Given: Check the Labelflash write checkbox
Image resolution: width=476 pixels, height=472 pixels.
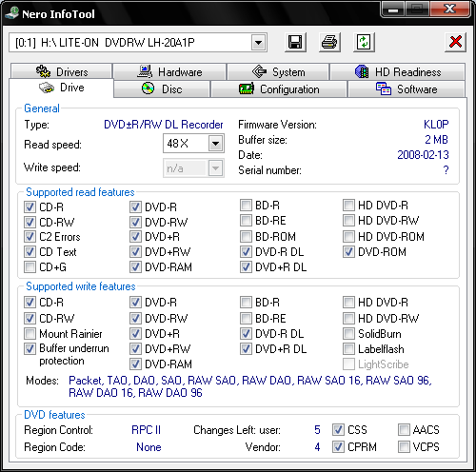Looking at the screenshot, I should [348, 349].
